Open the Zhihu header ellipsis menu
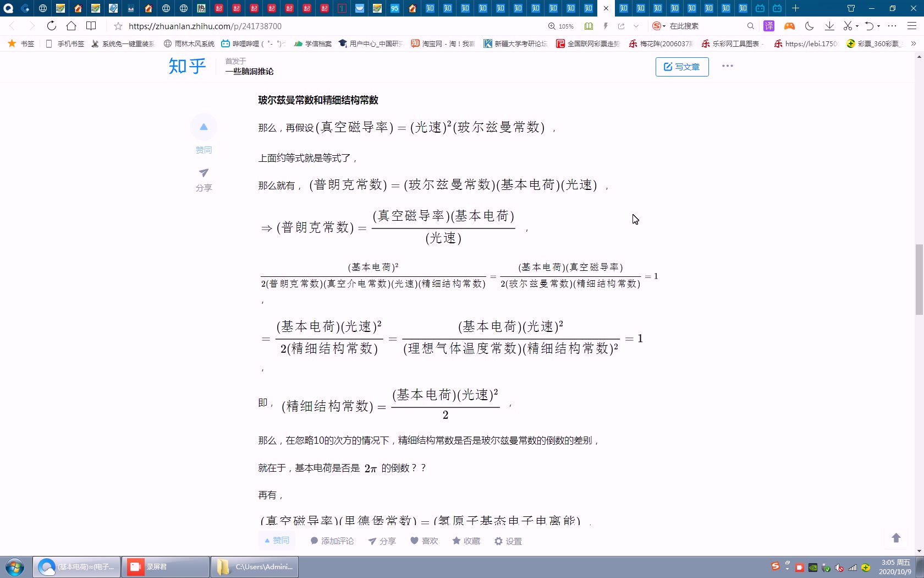The image size is (924, 578). coord(728,66)
